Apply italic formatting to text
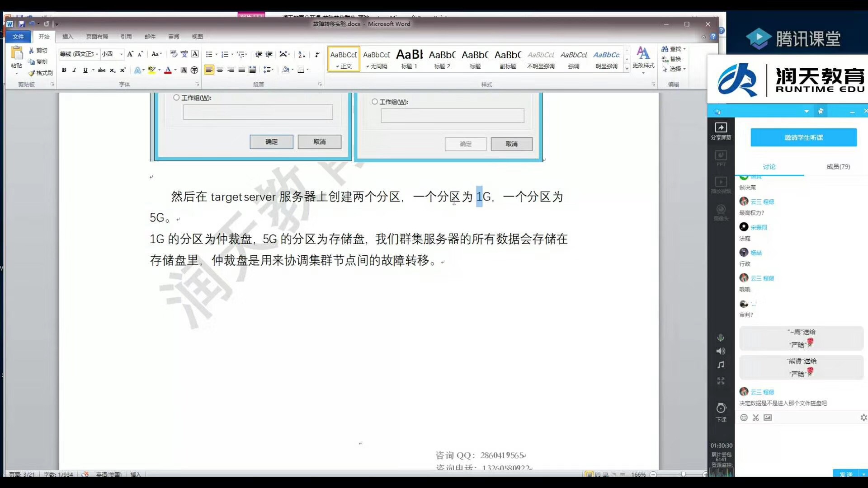The width and height of the screenshot is (868, 488). click(74, 70)
